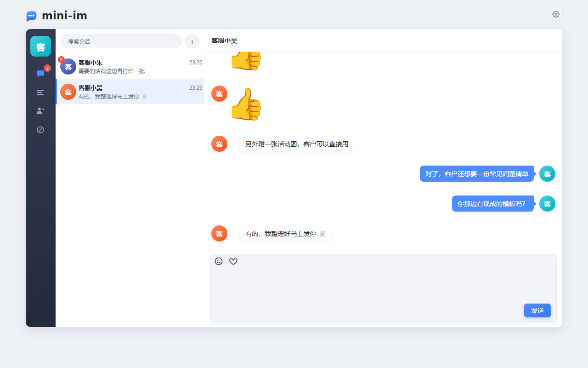Click own avatar beside 常见问题清单 message
The image size is (588, 368).
tap(547, 174)
